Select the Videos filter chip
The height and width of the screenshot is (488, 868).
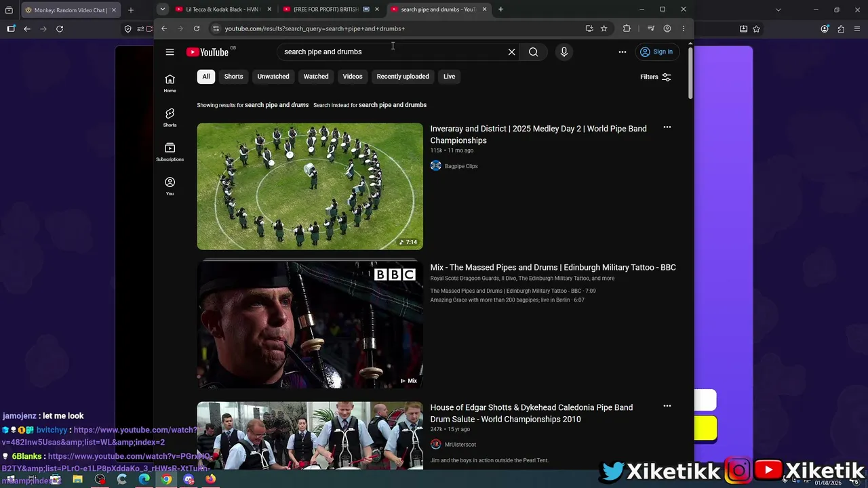(x=353, y=77)
